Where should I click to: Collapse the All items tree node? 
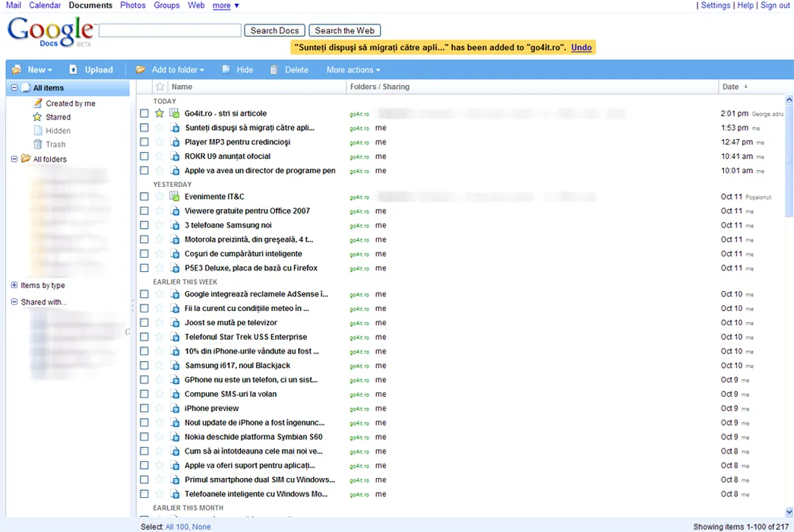[14, 87]
